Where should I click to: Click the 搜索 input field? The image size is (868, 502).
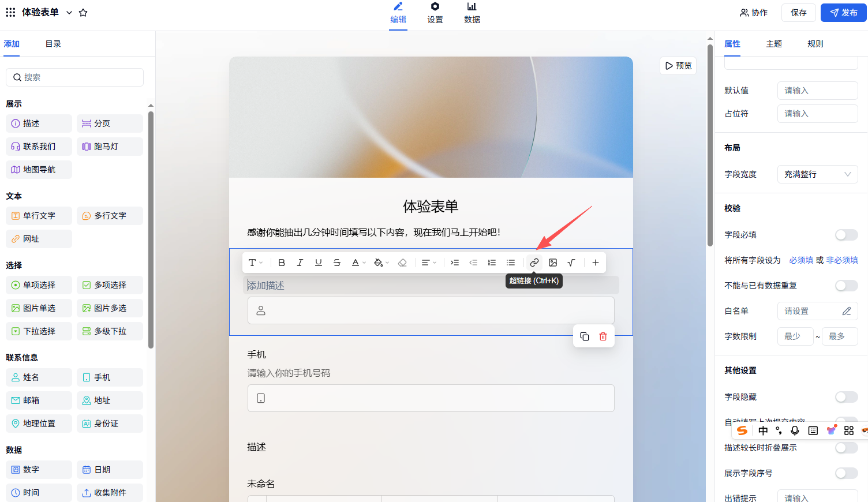tap(75, 77)
